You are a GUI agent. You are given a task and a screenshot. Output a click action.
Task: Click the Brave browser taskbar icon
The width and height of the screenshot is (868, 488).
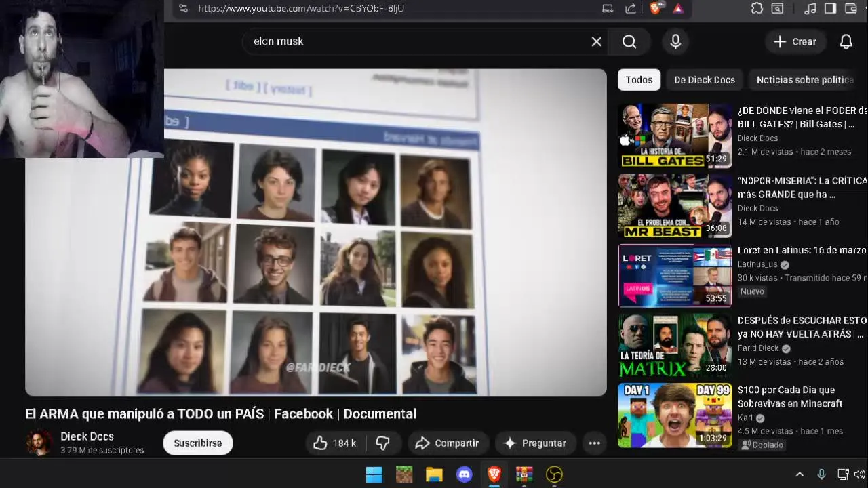(x=494, y=474)
